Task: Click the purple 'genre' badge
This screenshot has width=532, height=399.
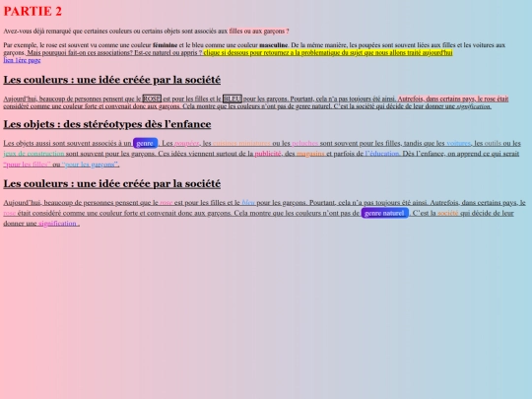Action: 145,143
